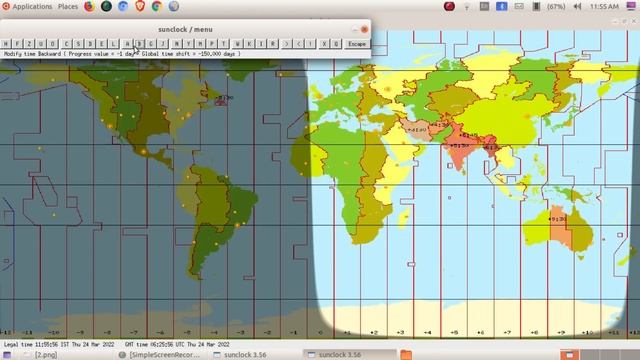Screen dimensions: 640x360
Task: Open the orange folder icon in the taskbar
Action: 406,355
